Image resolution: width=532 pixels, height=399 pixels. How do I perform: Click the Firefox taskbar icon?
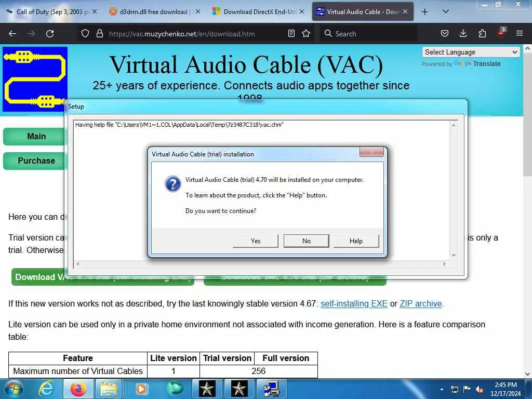(78, 389)
